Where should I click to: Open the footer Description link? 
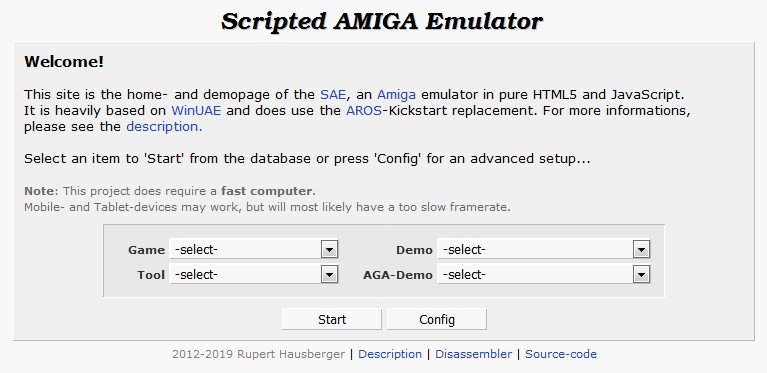(x=390, y=354)
